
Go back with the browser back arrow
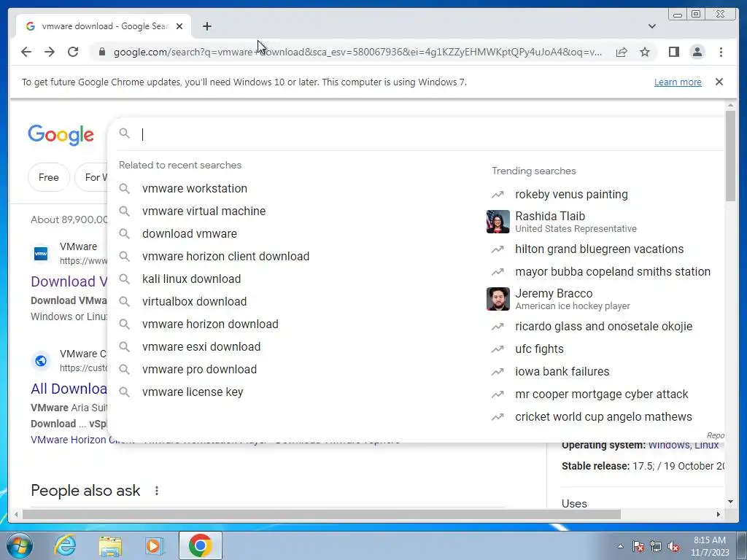pyautogui.click(x=26, y=52)
